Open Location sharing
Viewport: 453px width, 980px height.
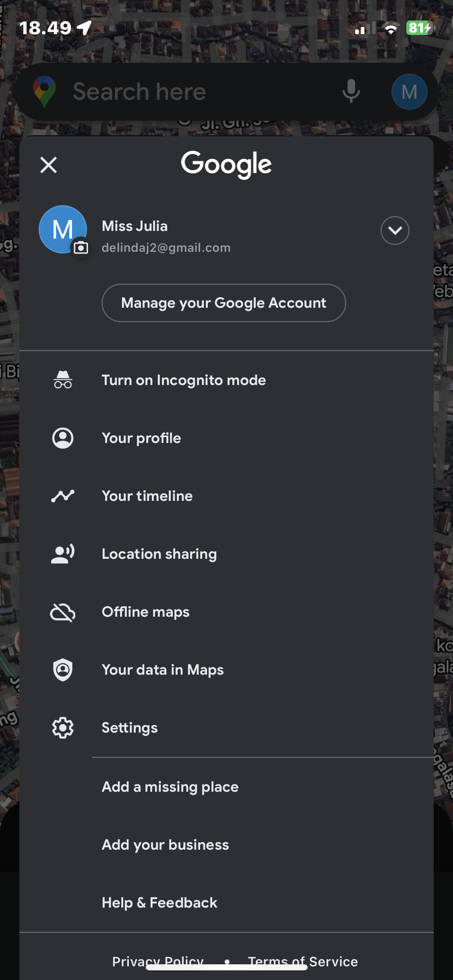point(226,554)
